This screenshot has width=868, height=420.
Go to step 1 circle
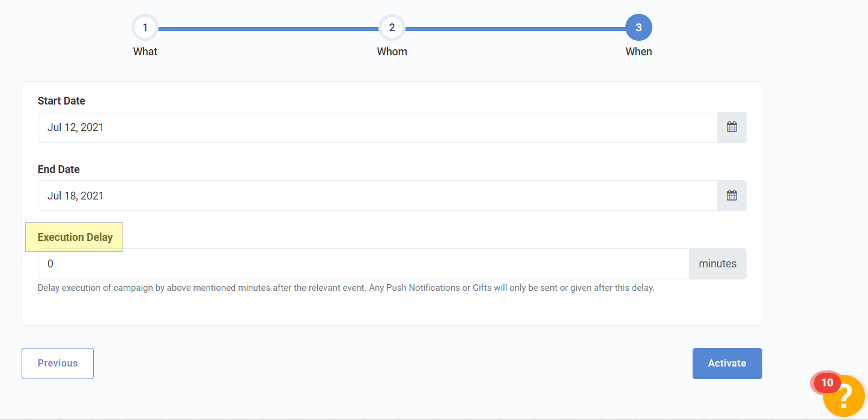(145, 28)
